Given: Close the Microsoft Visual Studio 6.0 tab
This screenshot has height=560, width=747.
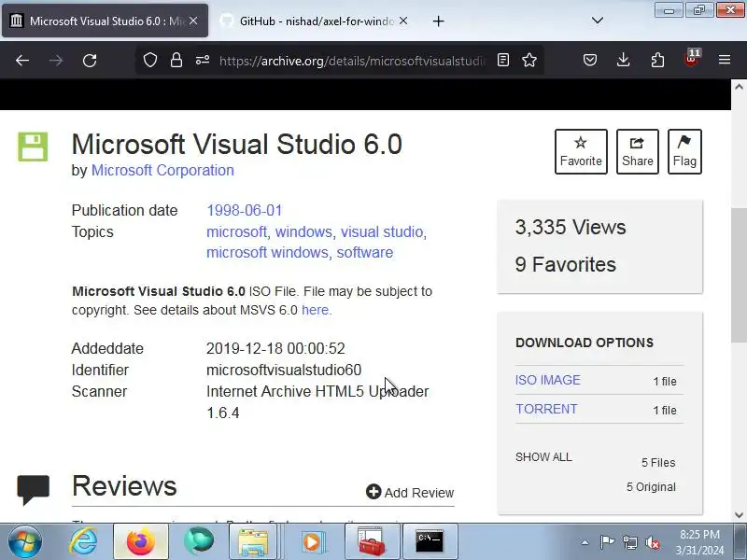Looking at the screenshot, I should 193,21.
